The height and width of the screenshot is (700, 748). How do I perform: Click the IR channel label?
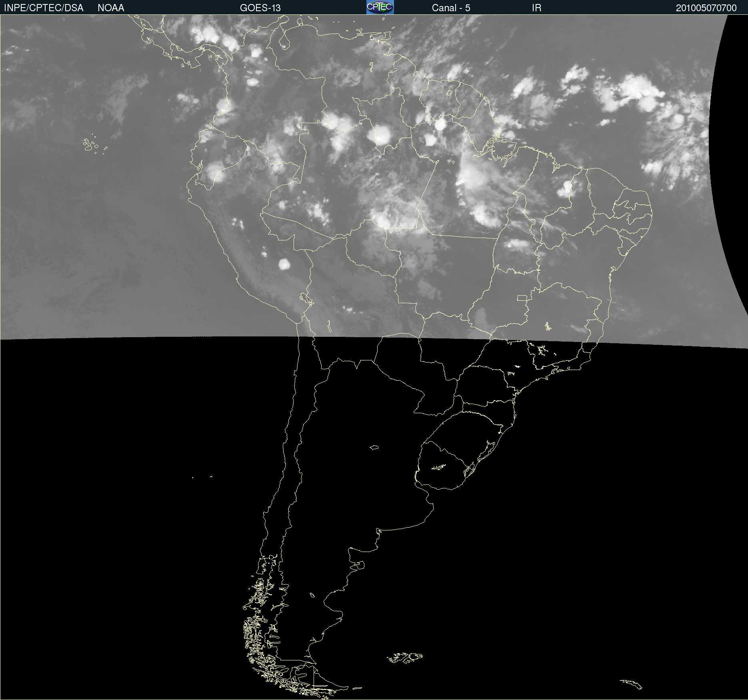(x=536, y=8)
